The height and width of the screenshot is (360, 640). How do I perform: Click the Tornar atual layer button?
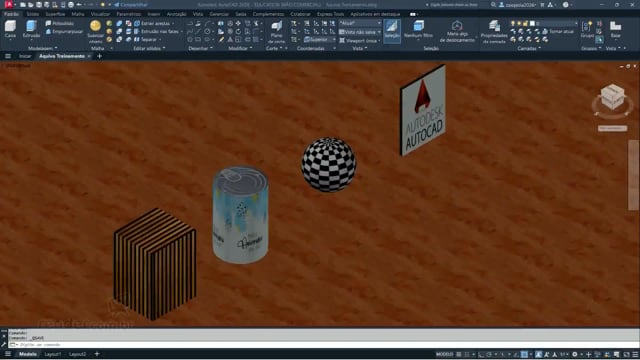558,31
